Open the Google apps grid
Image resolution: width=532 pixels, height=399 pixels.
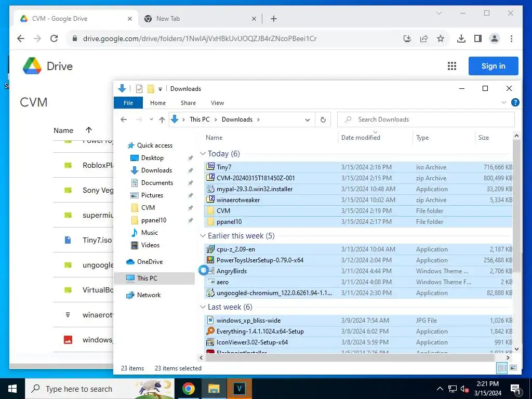click(x=451, y=66)
